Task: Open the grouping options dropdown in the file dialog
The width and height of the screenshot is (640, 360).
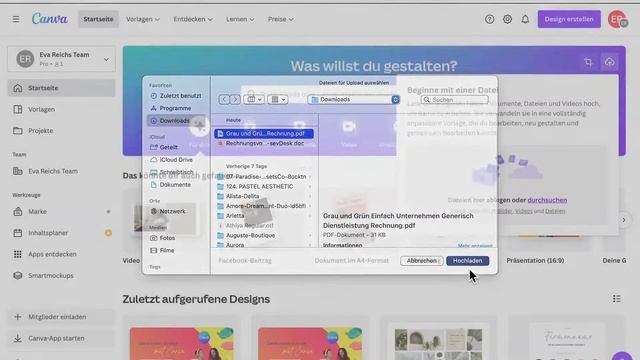Action: click(x=278, y=100)
